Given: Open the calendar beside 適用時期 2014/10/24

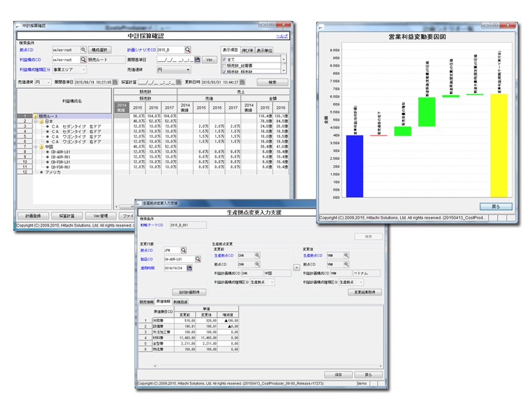Looking at the screenshot, I should tap(189, 268).
